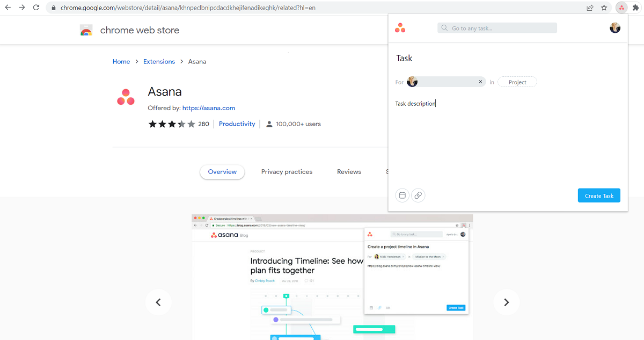
Task: Bookmark the page with the star icon
Action: (x=605, y=8)
